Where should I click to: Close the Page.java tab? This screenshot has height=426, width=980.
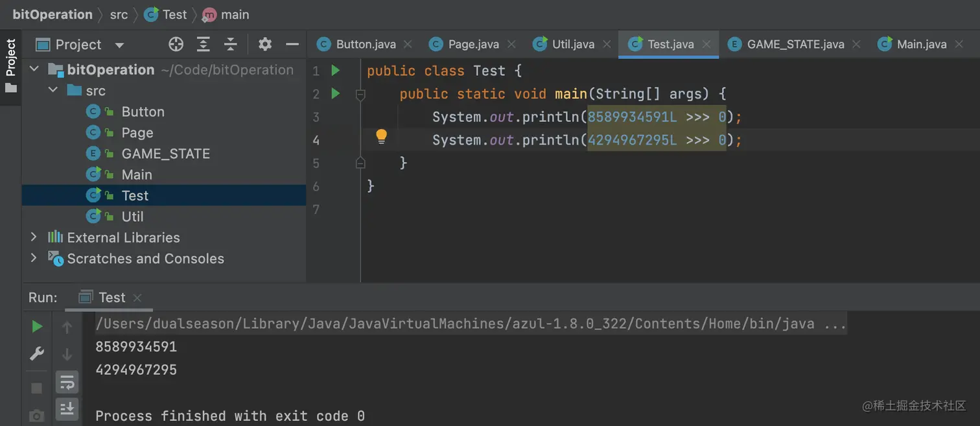(x=511, y=44)
